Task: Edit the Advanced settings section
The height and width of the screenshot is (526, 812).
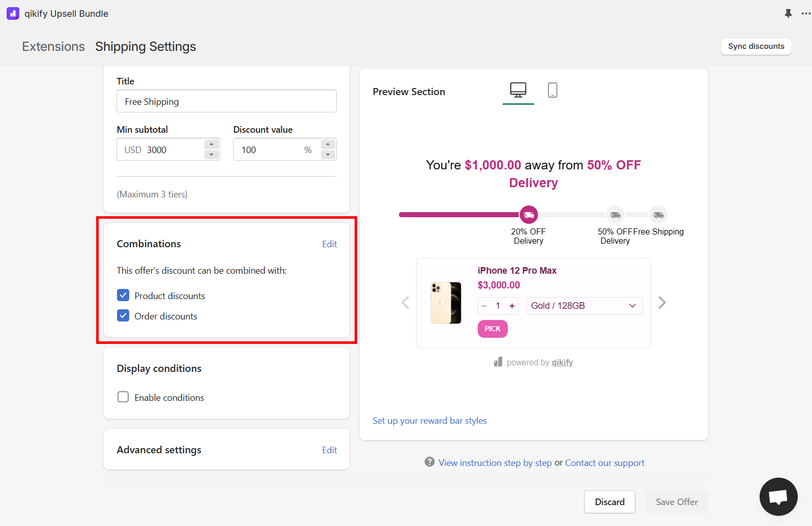Action: (x=329, y=450)
